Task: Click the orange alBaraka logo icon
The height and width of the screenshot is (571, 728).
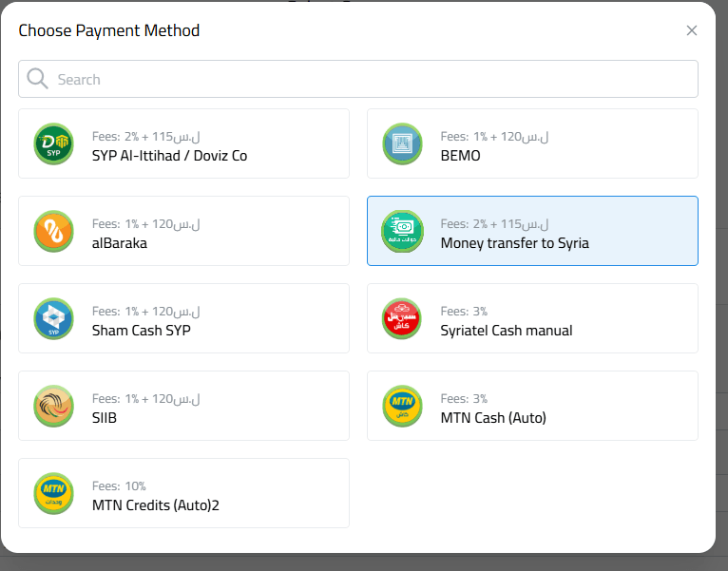Action: [x=54, y=231]
